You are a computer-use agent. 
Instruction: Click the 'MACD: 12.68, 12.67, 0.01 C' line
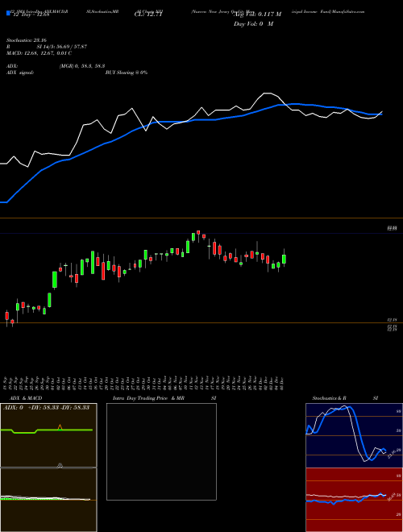(39, 53)
